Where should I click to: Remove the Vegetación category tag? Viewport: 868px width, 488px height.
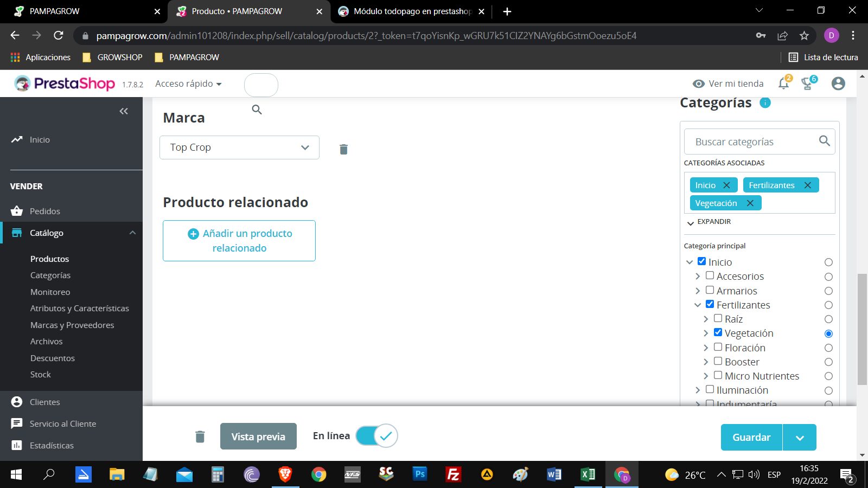[x=750, y=203]
